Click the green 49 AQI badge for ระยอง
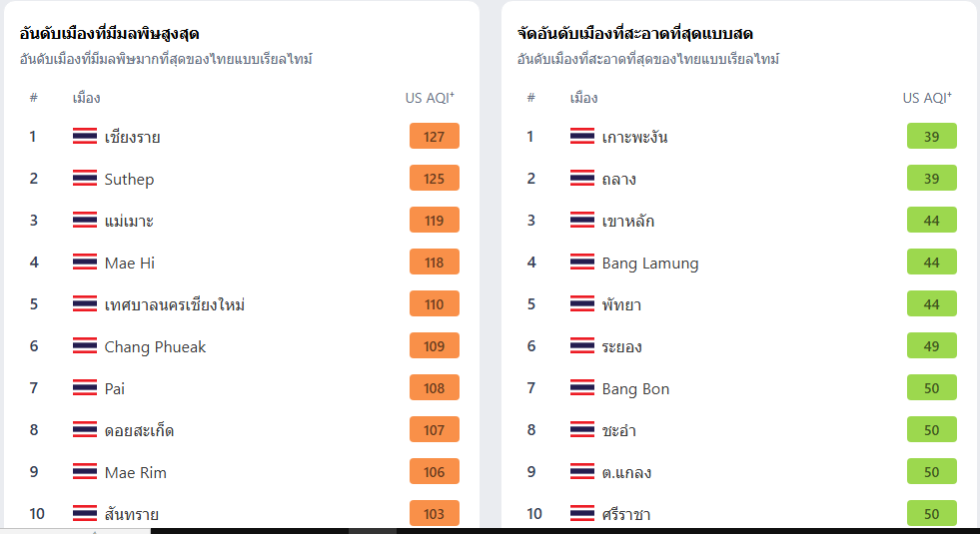Screen dimensions: 980x534 932,346
